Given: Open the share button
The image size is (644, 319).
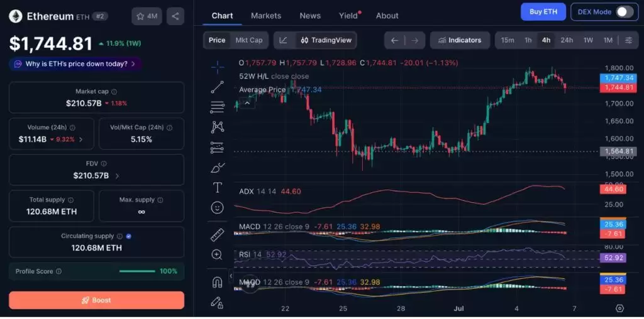Looking at the screenshot, I should (x=175, y=16).
